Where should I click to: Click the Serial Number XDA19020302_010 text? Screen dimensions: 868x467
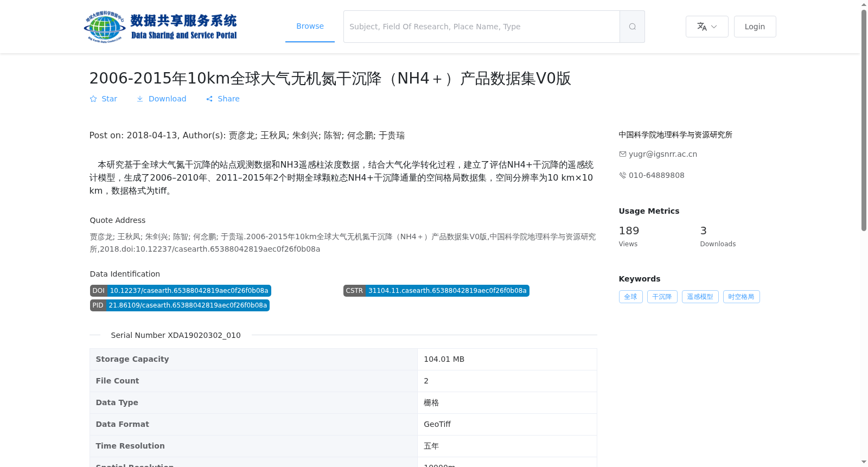click(176, 335)
